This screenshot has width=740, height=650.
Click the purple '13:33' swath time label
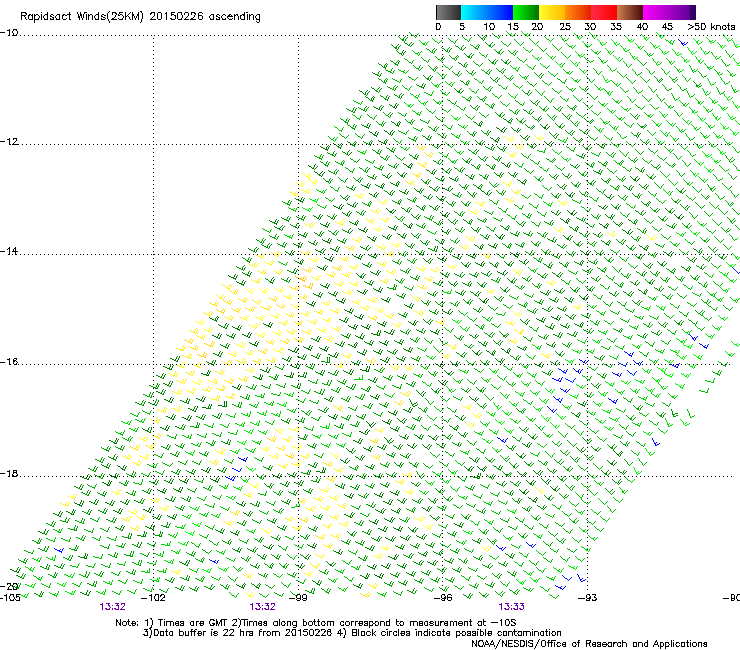click(x=512, y=607)
